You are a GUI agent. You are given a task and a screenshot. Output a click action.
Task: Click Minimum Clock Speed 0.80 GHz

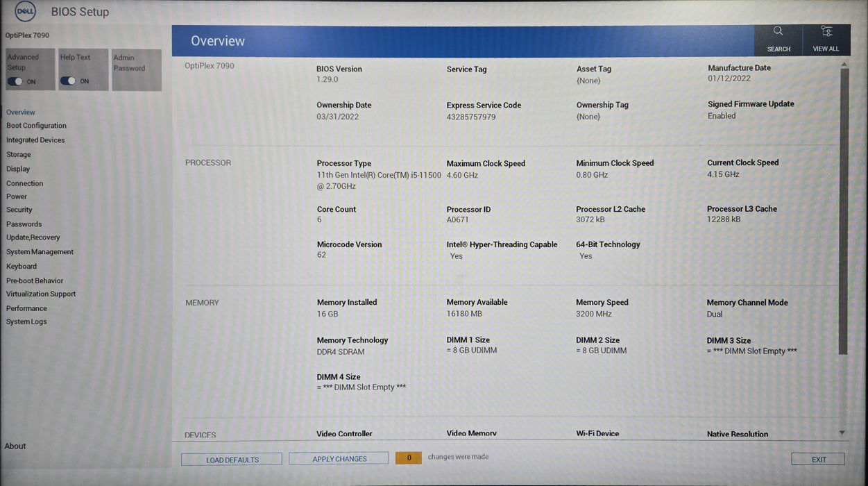coord(592,175)
